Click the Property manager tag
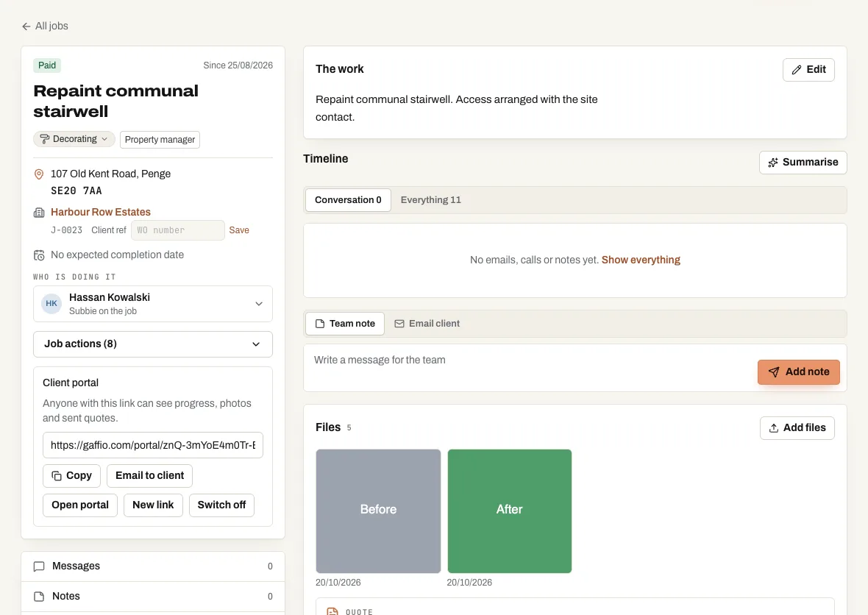Screen dimensions: 868x615 pos(160,140)
